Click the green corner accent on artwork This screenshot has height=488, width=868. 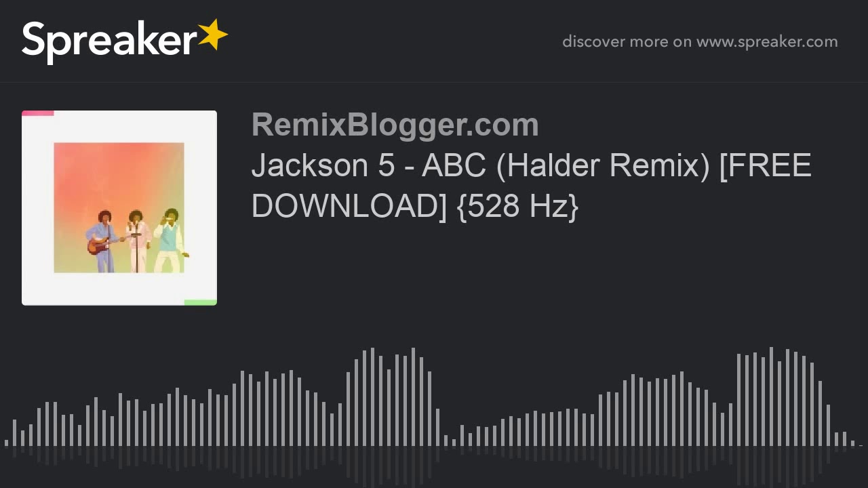[201, 302]
